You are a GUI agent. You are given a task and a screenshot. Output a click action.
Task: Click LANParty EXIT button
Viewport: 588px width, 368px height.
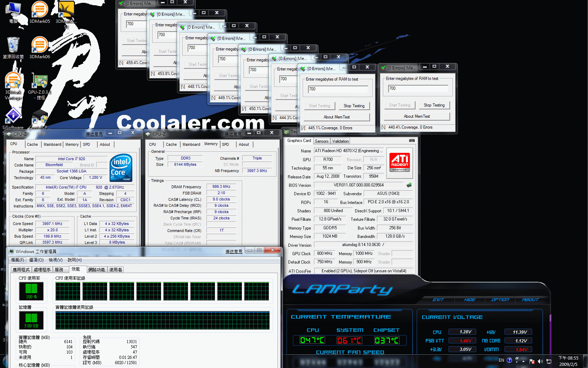tap(438, 300)
